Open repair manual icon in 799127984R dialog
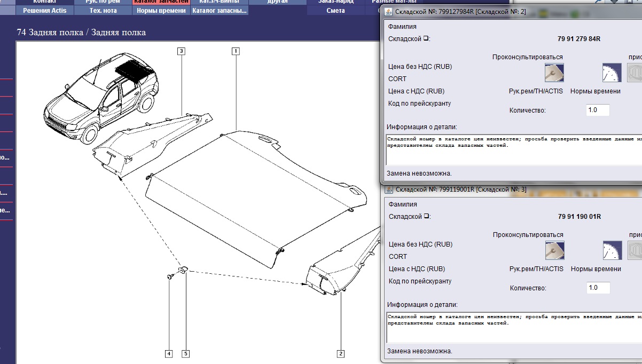Image resolution: width=642 pixels, height=364 pixels. click(x=554, y=73)
